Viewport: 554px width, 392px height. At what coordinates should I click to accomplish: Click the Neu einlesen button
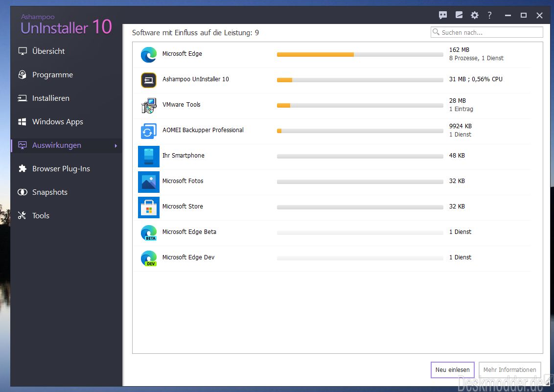(452, 370)
